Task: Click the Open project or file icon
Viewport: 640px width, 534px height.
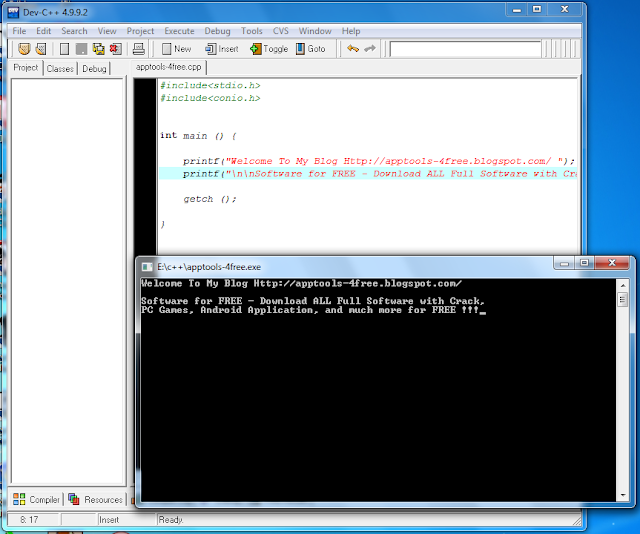Action: tap(41, 49)
